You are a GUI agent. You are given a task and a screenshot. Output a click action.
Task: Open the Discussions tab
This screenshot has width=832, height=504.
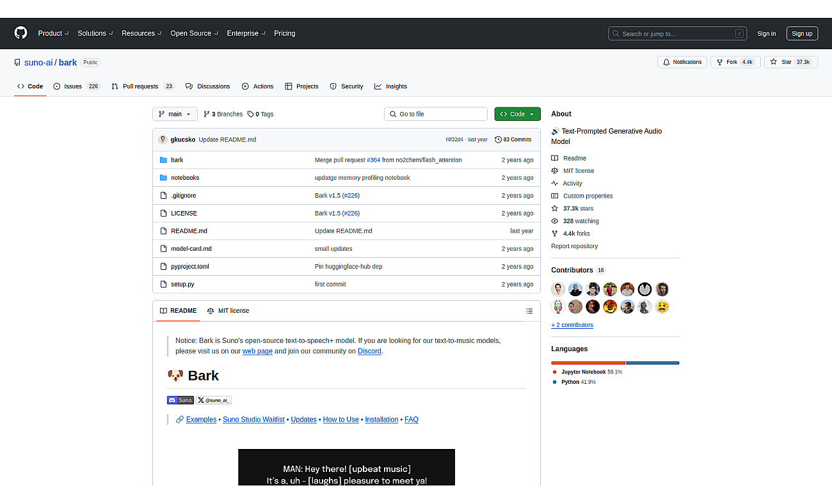pos(207,86)
